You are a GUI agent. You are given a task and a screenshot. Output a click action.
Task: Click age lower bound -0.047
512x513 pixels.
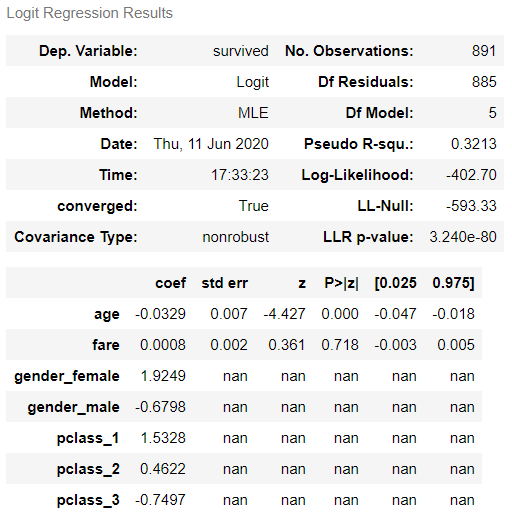click(395, 314)
